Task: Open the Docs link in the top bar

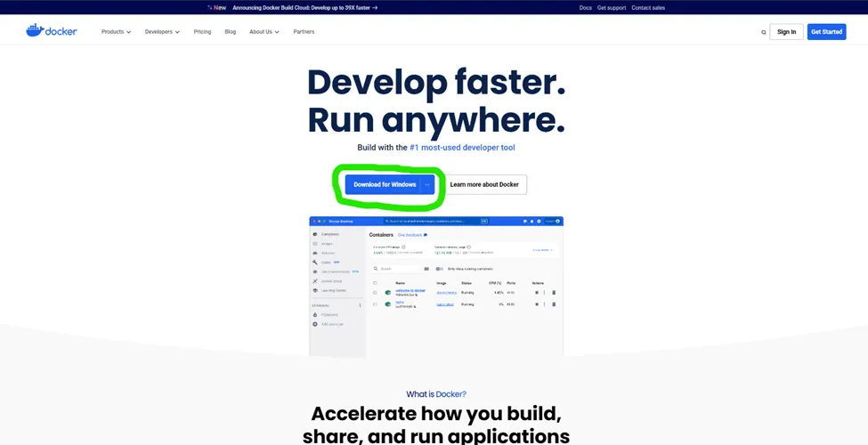Action: [585, 8]
